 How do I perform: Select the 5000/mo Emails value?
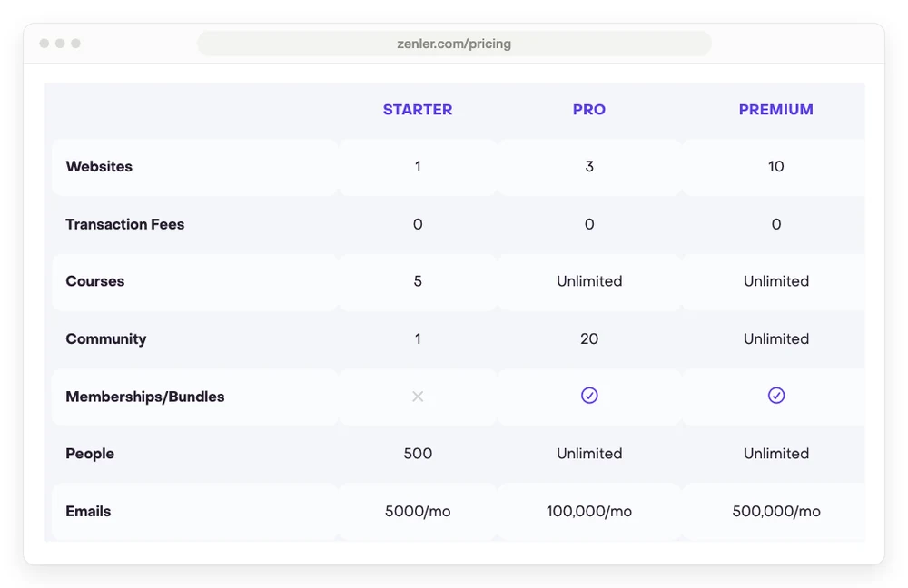(418, 511)
